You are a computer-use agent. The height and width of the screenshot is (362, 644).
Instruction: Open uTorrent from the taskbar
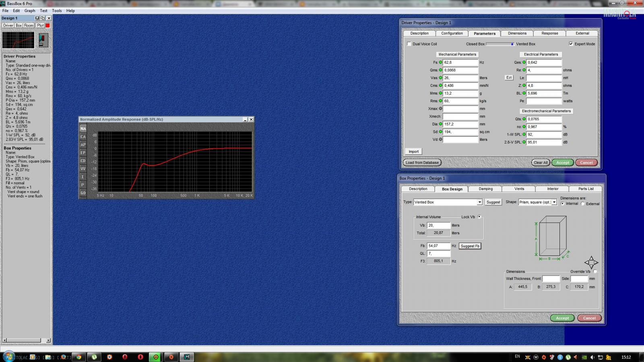point(94,357)
